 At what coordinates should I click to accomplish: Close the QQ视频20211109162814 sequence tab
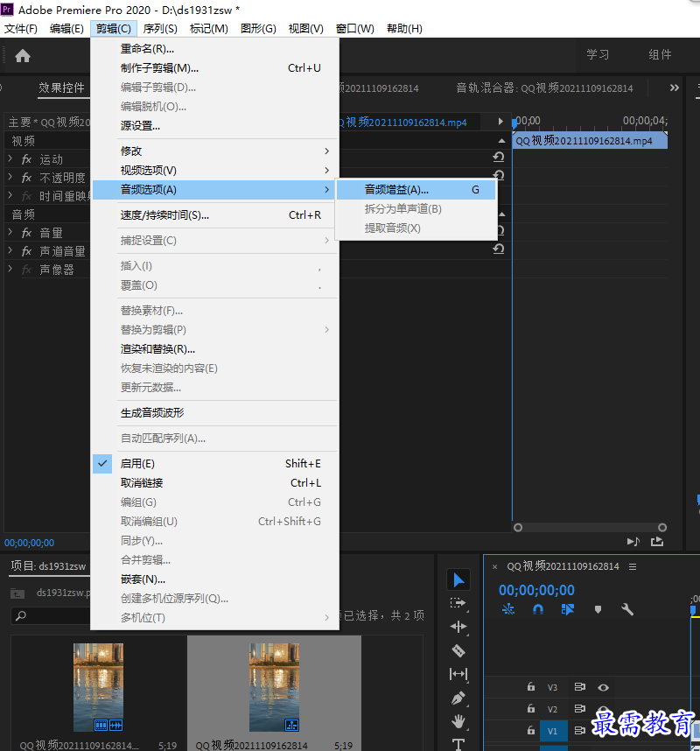click(x=494, y=566)
